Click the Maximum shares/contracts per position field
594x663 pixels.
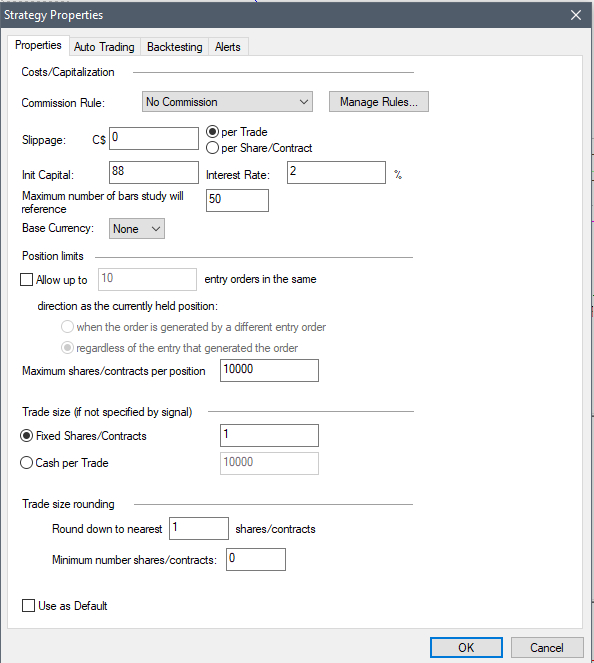pyautogui.click(x=269, y=370)
